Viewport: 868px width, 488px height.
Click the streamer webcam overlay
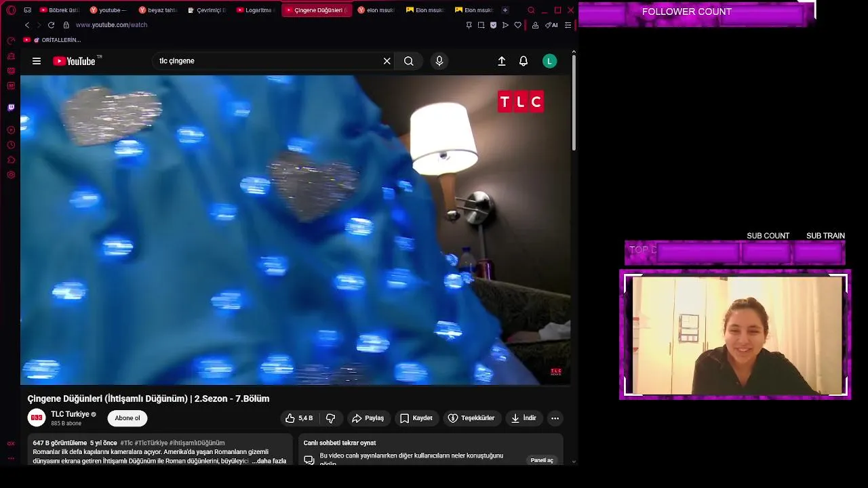(x=735, y=335)
